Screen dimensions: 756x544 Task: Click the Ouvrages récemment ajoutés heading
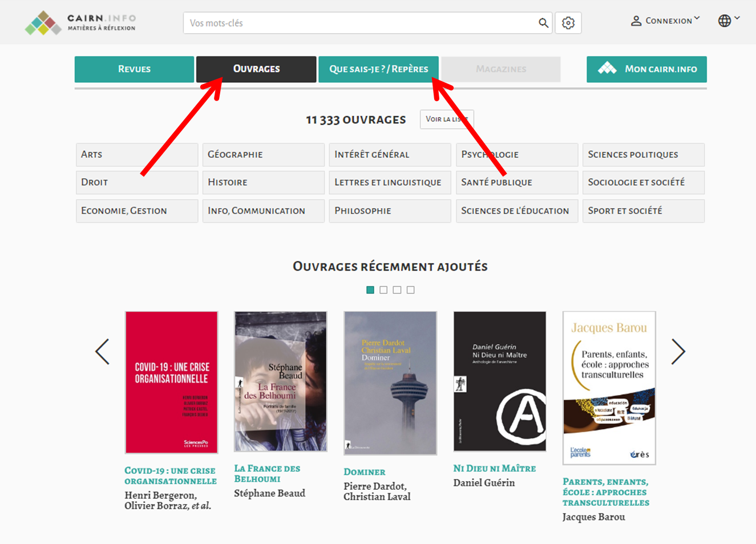[x=390, y=267]
